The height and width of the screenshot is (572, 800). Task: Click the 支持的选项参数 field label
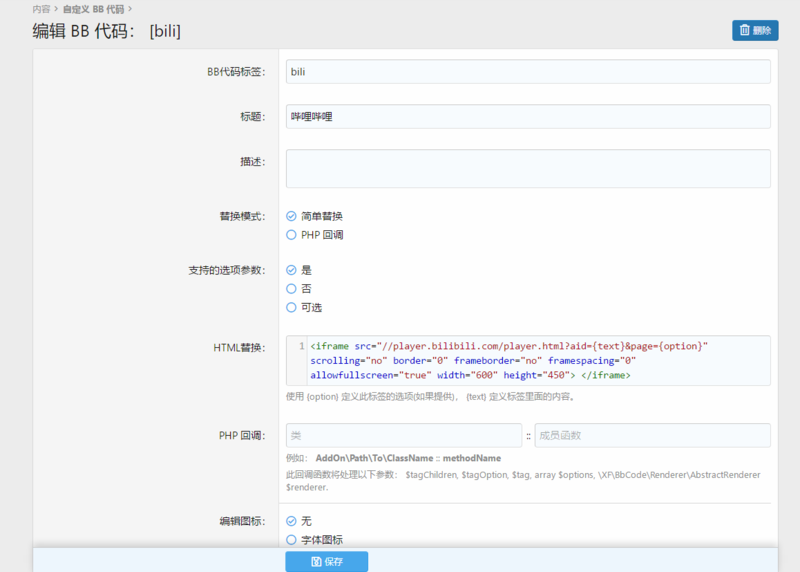(226, 270)
